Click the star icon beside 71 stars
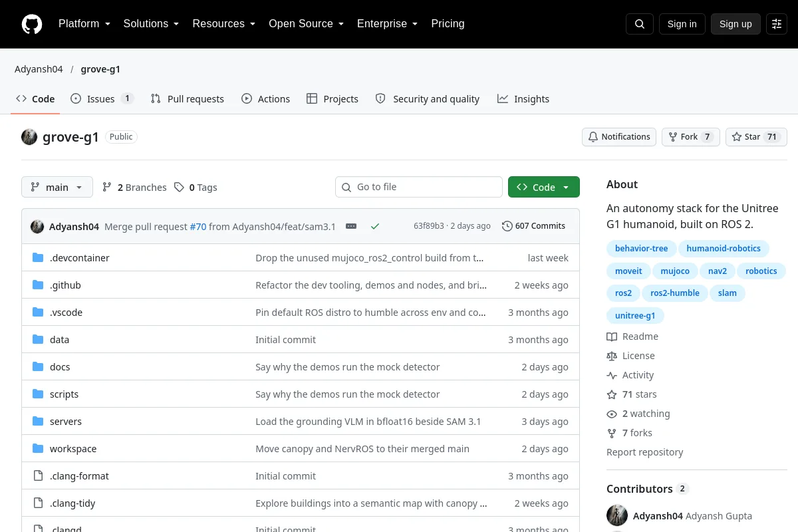 tap(612, 394)
